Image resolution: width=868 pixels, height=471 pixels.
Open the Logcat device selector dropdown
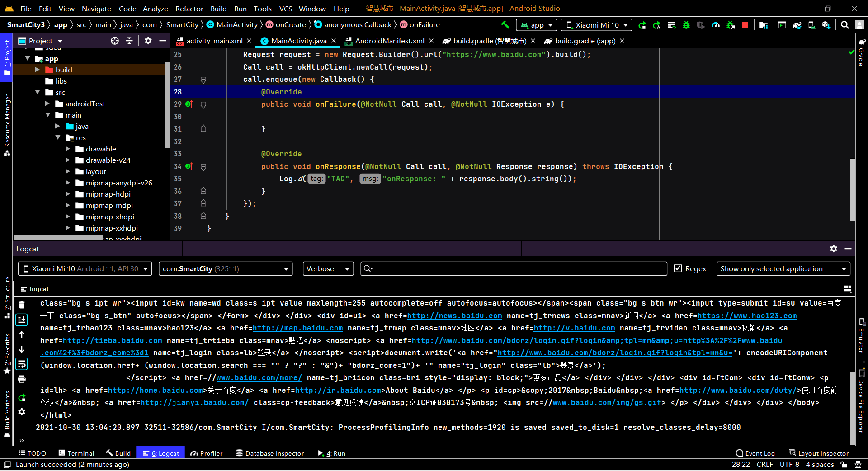pos(85,268)
